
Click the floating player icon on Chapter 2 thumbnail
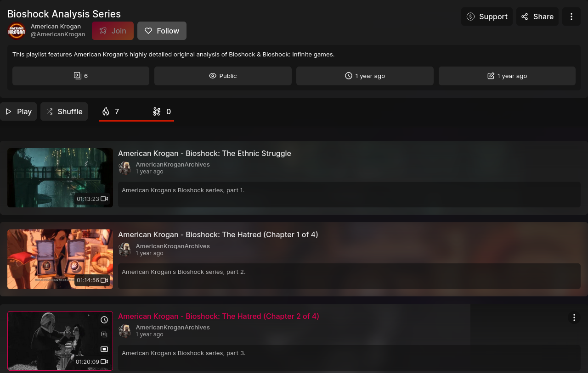tap(104, 349)
